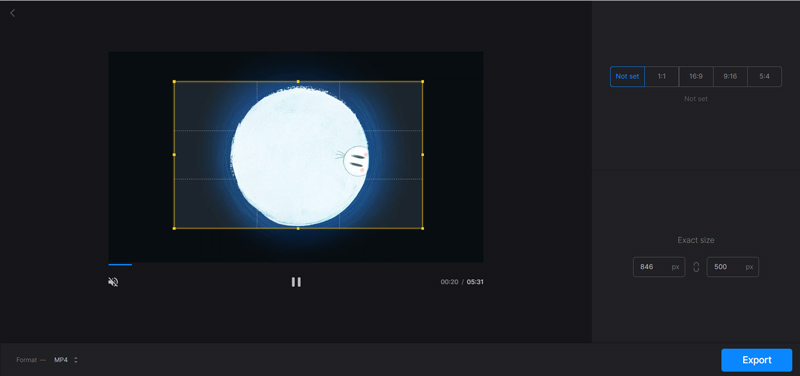The height and width of the screenshot is (376, 800).
Task: Unmute the video with speaker icon
Action: click(113, 282)
